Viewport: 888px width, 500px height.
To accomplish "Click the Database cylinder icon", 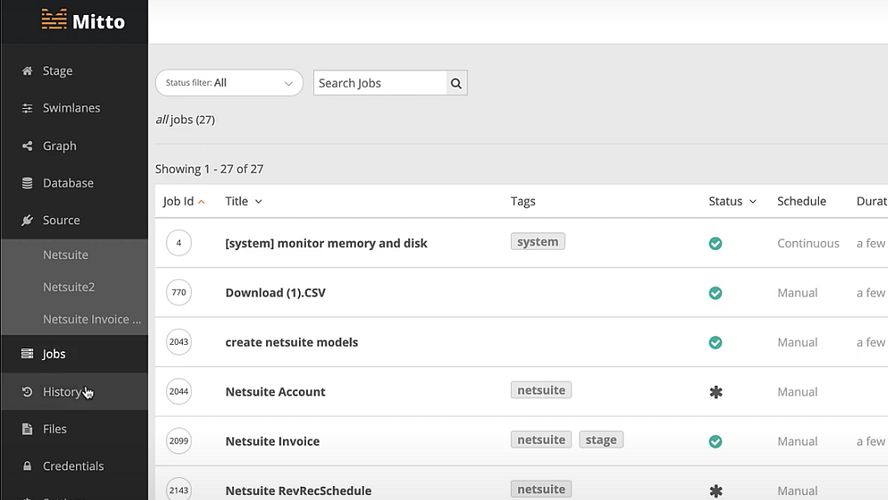I will pos(27,183).
